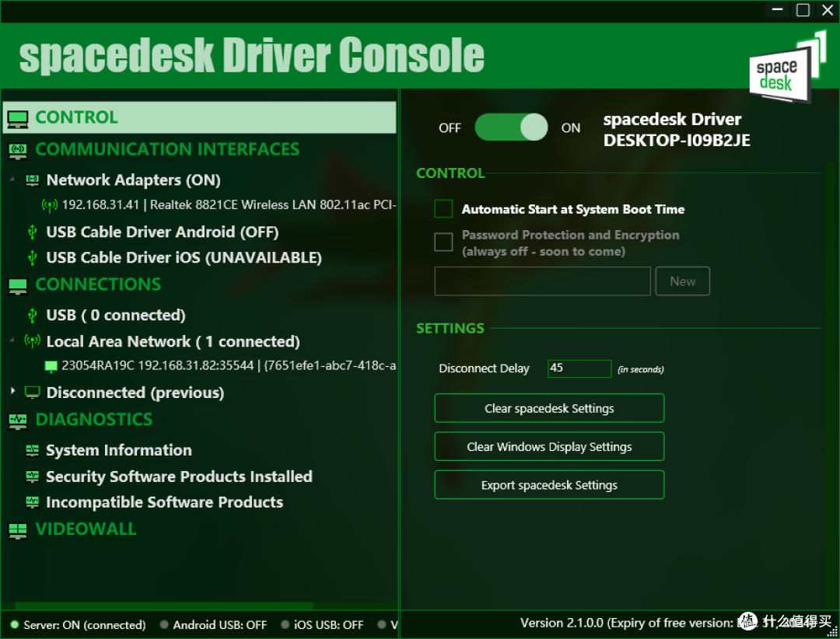Viewport: 840px width, 639px height.
Task: Turn off the spacedesk Driver switch
Action: point(511,127)
